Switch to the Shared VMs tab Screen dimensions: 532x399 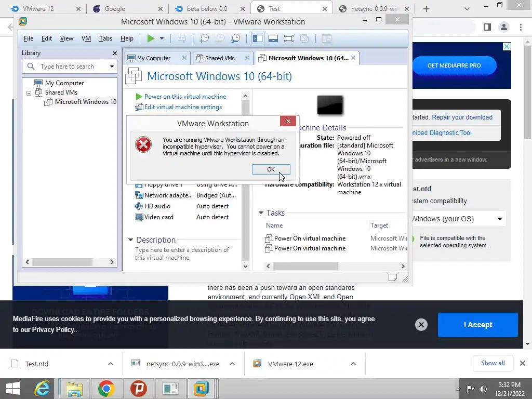[x=220, y=58]
